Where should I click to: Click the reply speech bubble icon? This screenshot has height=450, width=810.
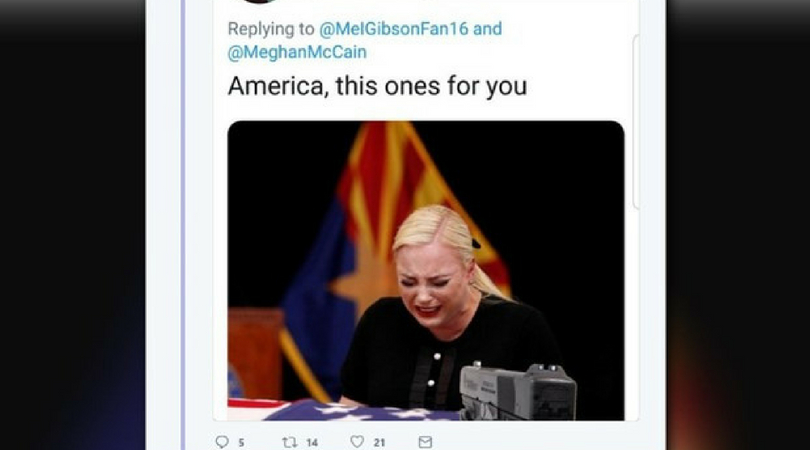click(x=222, y=442)
